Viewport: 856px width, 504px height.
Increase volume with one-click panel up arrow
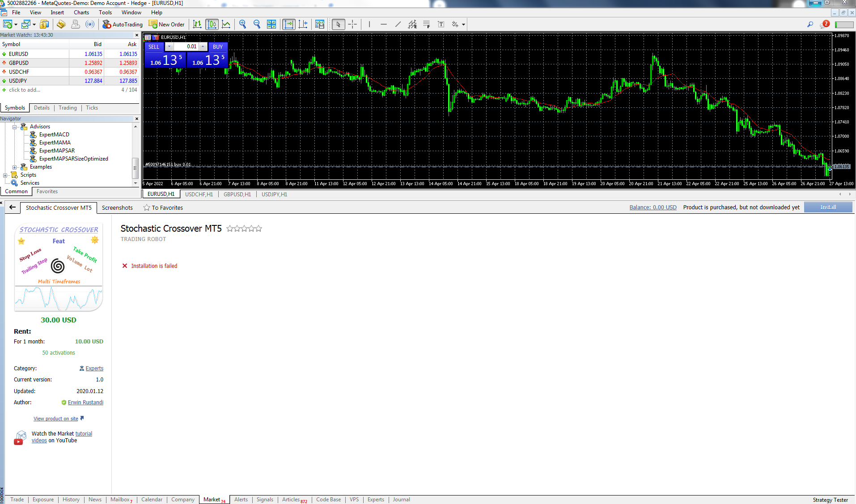coord(203,47)
